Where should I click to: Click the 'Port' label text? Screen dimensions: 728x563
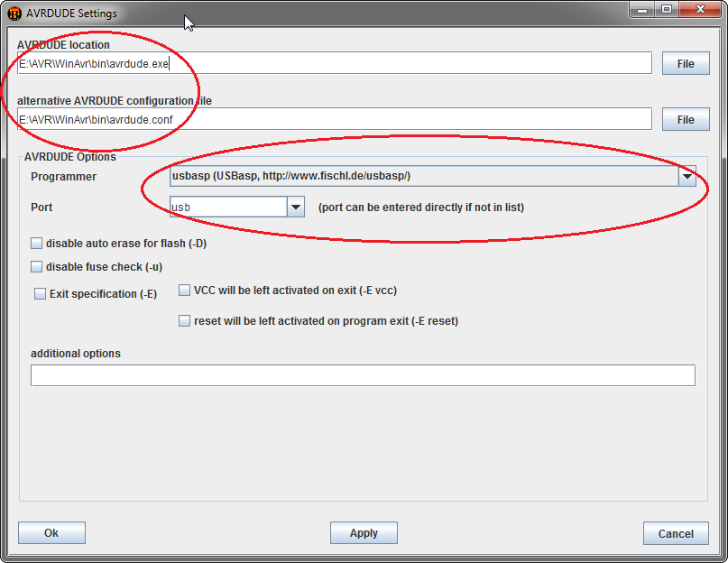[41, 208]
